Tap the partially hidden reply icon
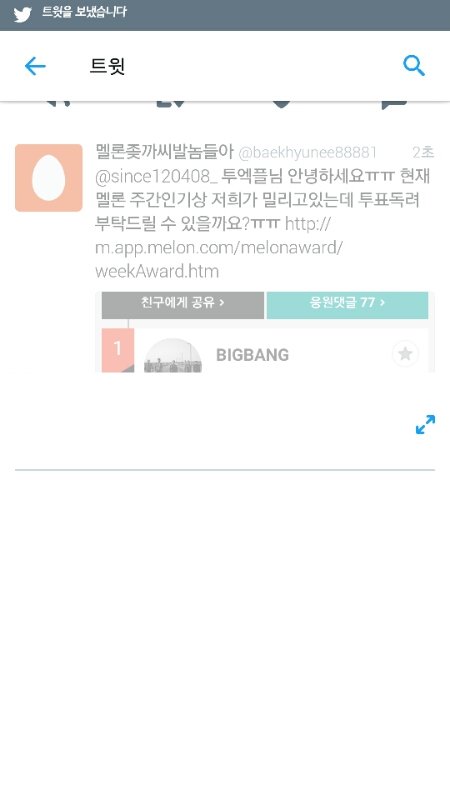This screenshot has width=450, height=800. tap(58, 104)
